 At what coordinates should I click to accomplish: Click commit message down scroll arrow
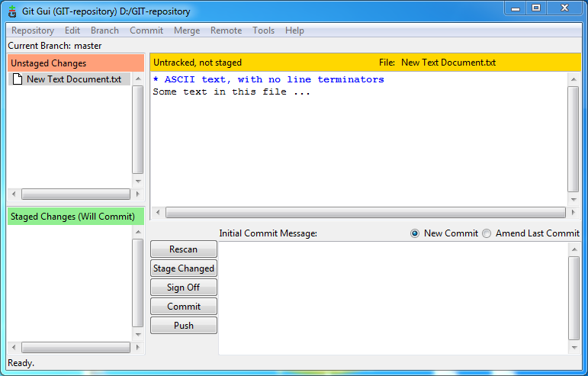point(574,348)
